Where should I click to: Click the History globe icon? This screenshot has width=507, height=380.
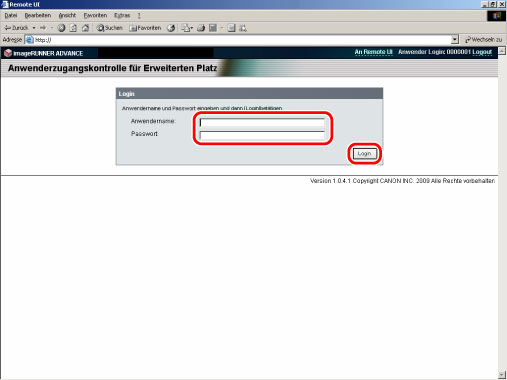(x=171, y=28)
